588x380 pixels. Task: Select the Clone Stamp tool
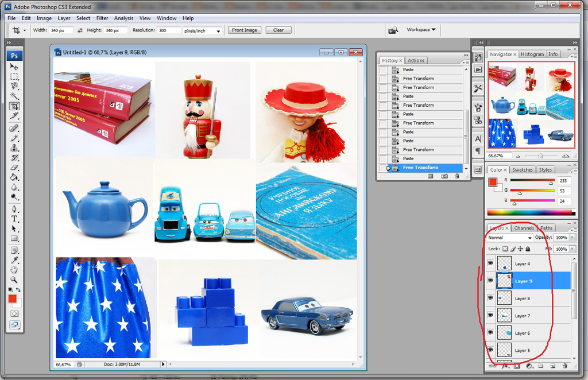(x=14, y=148)
